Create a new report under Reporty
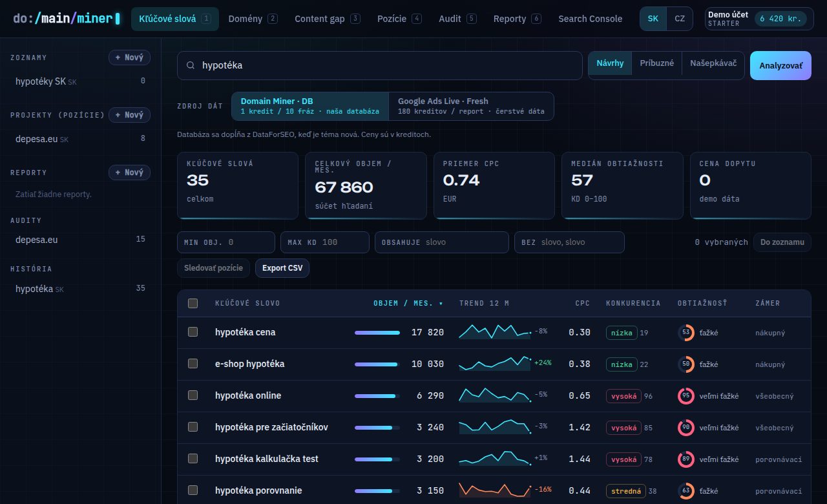 tap(129, 173)
